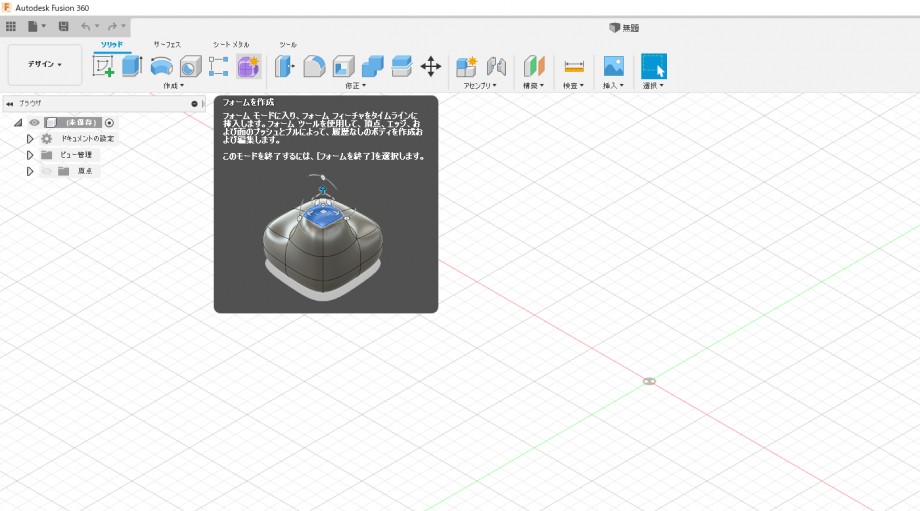Select the Hole tool
Viewport: 920px width, 511px height.
tap(190, 66)
